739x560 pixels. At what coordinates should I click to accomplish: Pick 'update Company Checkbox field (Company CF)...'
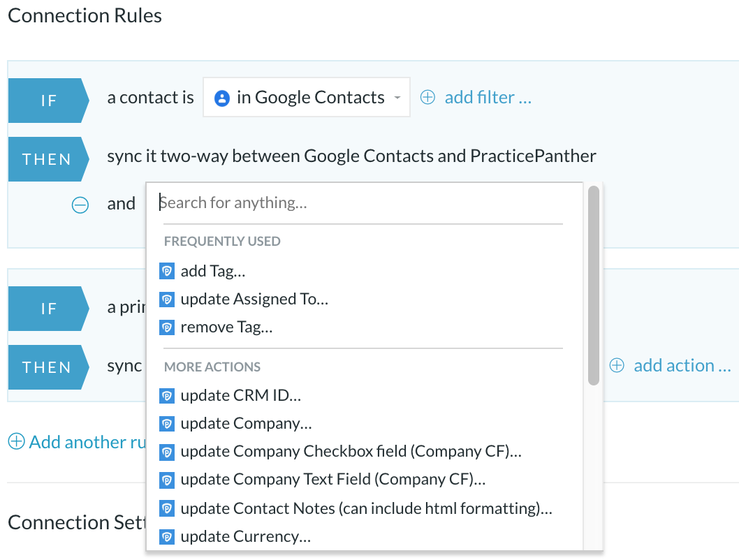351,452
